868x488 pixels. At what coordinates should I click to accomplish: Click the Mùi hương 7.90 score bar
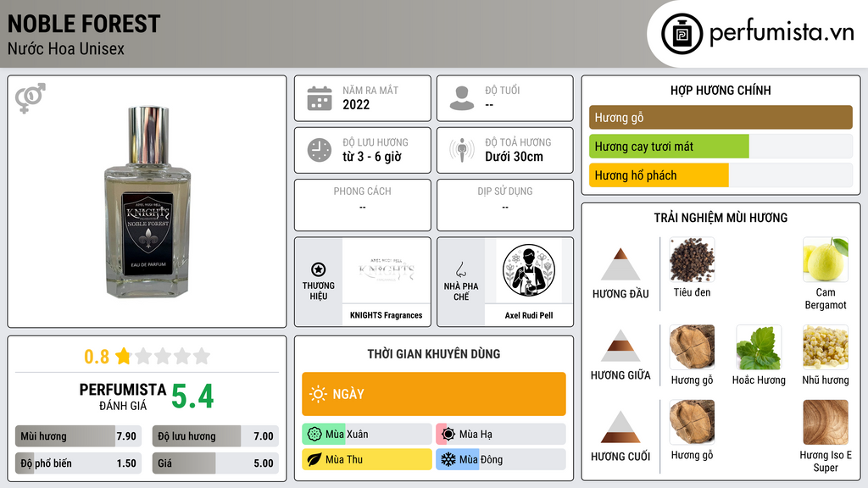pyautogui.click(x=78, y=436)
